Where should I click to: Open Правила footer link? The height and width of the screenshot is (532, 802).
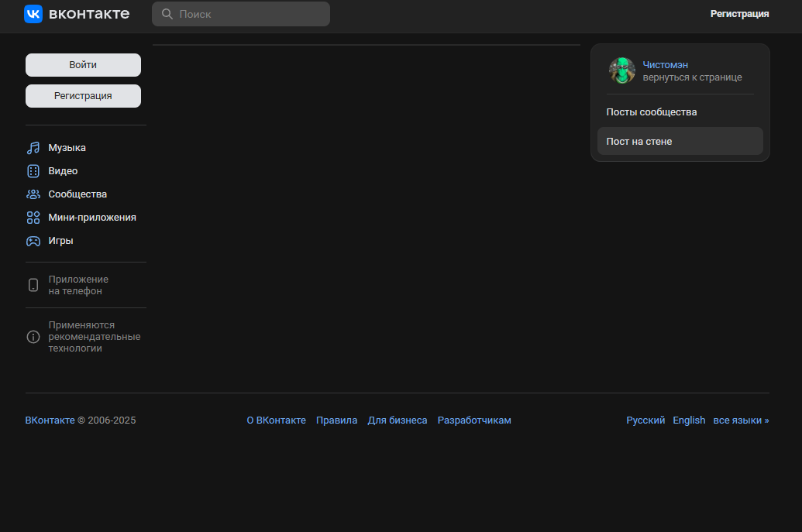[x=336, y=420]
